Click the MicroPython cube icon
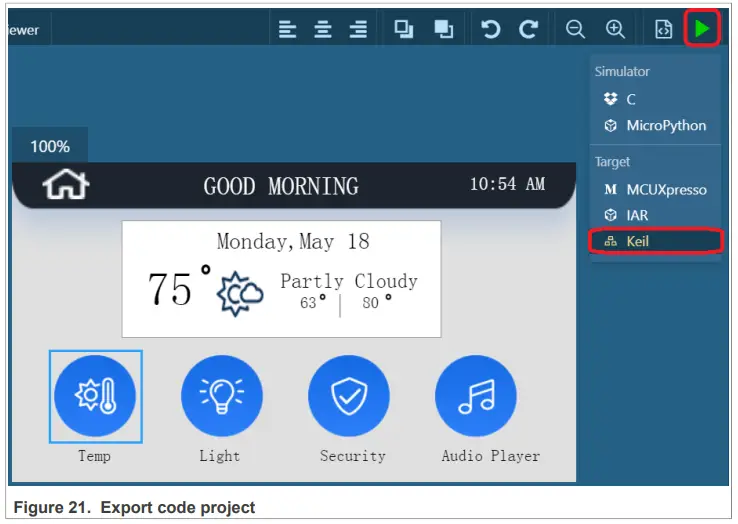Image resolution: width=738 pixels, height=524 pixels. (x=610, y=126)
